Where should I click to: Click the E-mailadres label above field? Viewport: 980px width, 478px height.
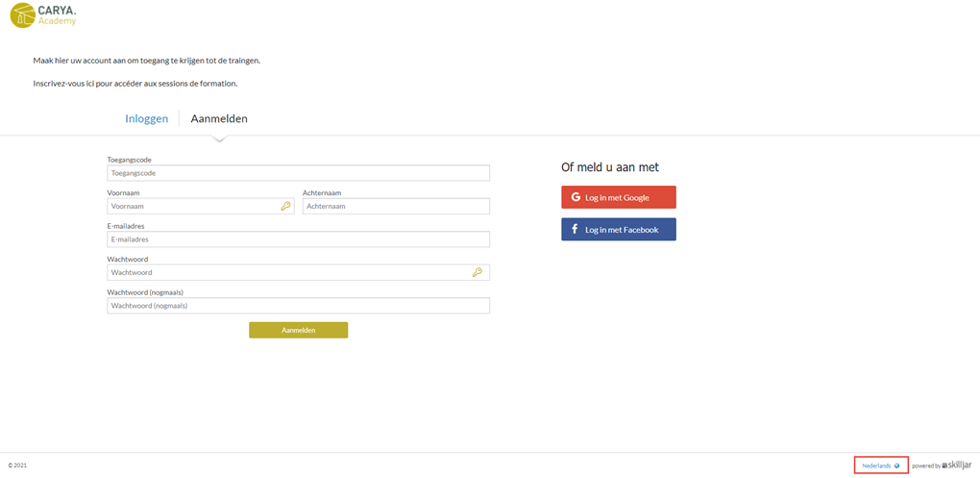(x=126, y=226)
